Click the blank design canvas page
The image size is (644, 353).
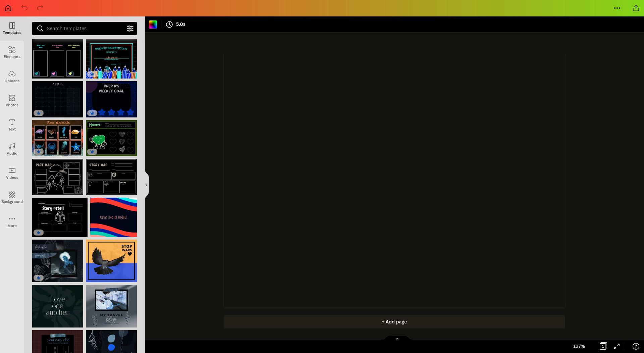(x=394, y=179)
